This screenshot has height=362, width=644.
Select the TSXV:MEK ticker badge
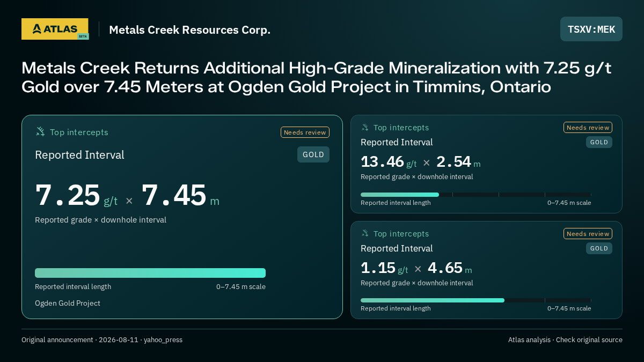pos(591,29)
